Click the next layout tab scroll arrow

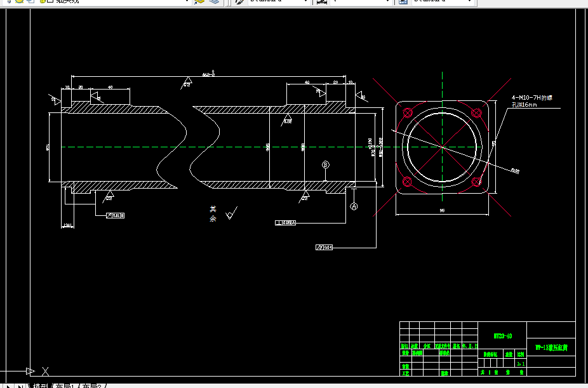coord(8,385)
